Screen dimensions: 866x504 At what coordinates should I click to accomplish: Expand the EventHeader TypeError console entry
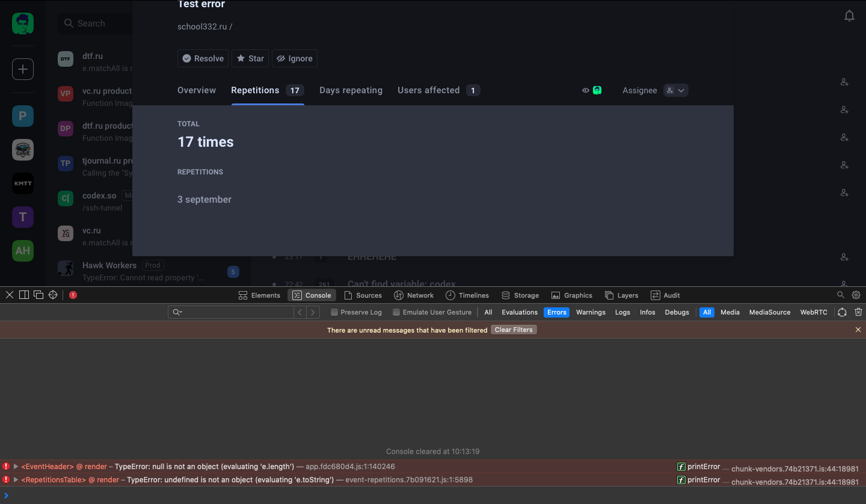point(15,466)
